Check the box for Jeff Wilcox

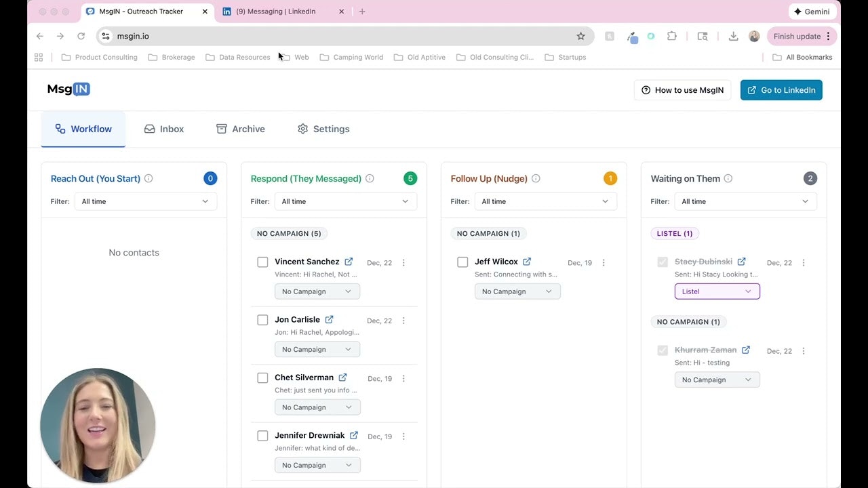click(462, 262)
